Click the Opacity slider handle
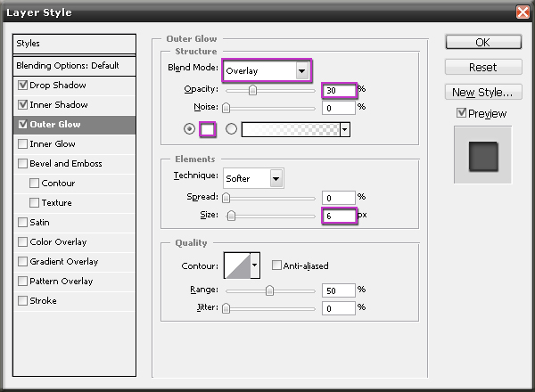 tap(252, 90)
